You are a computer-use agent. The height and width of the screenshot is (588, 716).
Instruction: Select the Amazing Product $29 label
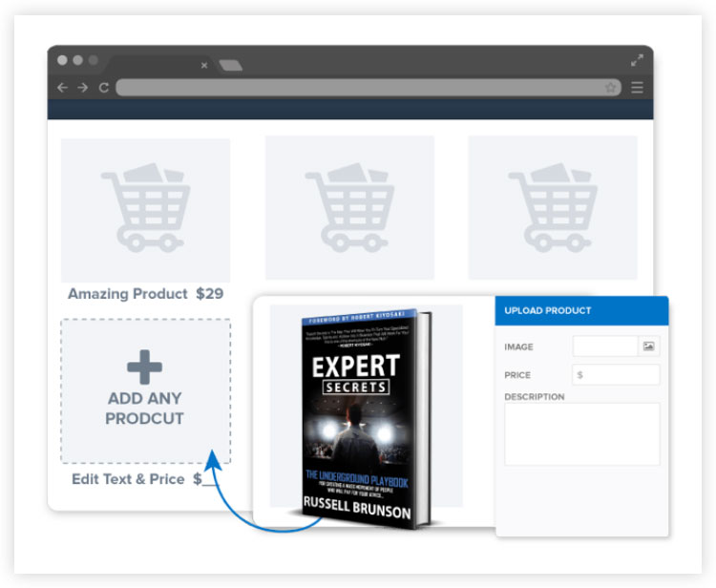(146, 294)
